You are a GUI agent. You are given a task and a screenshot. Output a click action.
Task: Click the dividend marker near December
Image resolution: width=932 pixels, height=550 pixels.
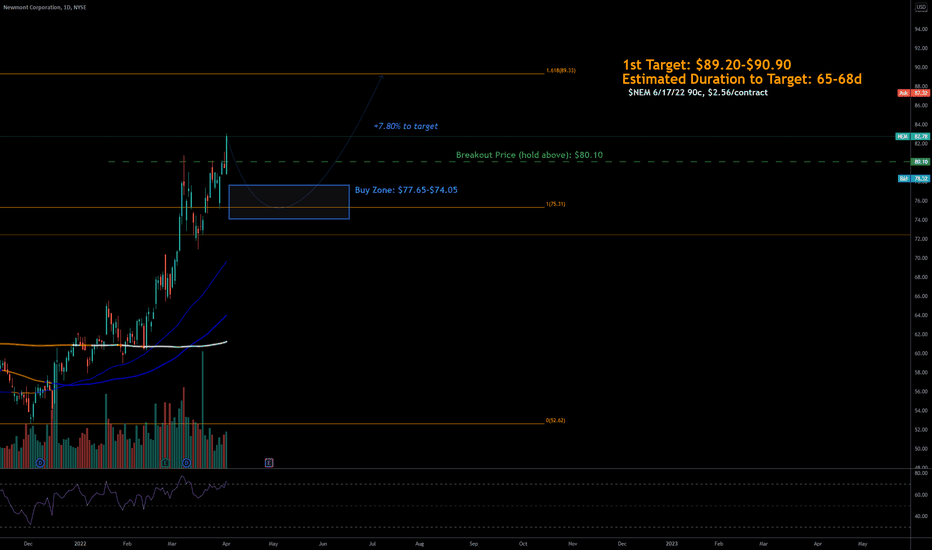(x=40, y=463)
